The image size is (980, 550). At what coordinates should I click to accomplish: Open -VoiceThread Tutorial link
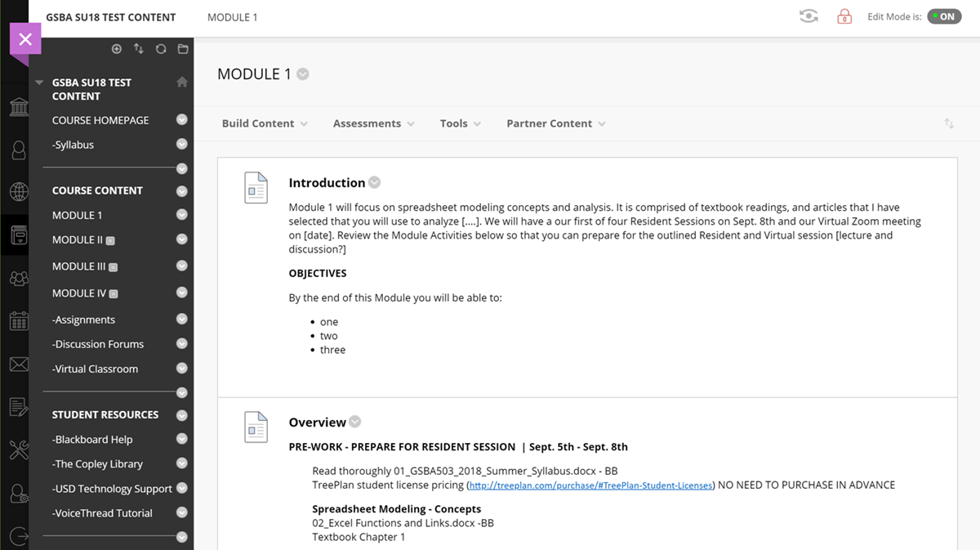pyautogui.click(x=102, y=513)
